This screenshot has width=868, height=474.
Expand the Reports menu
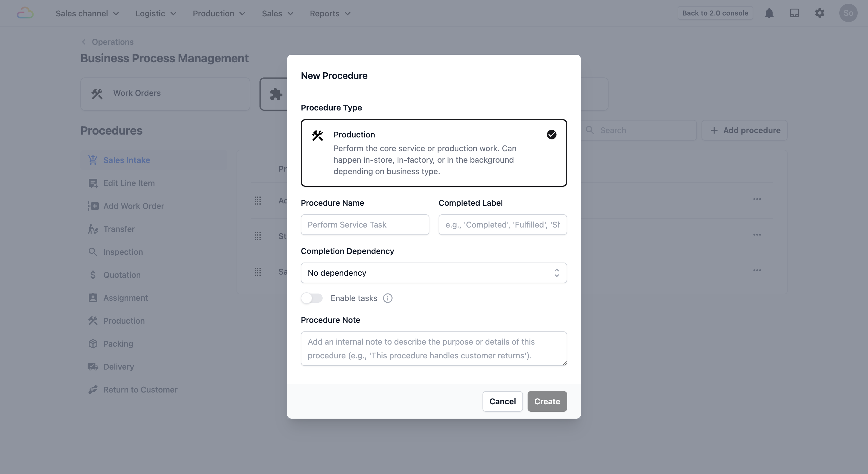click(x=330, y=13)
